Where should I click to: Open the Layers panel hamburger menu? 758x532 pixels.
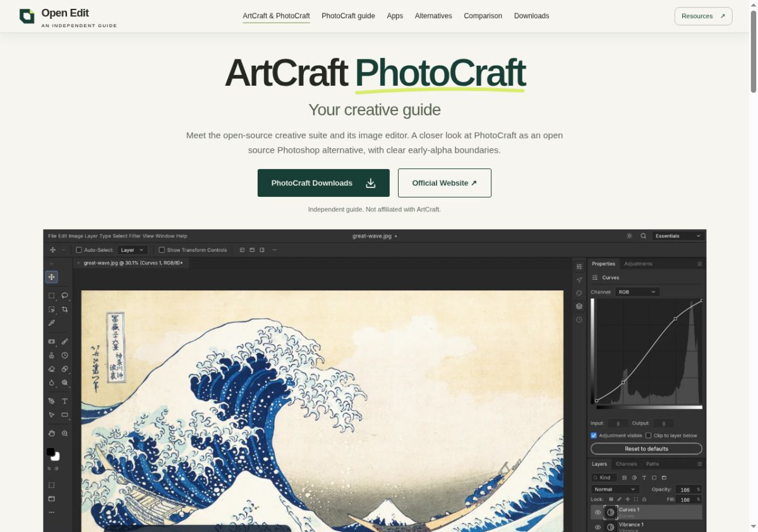pos(699,464)
